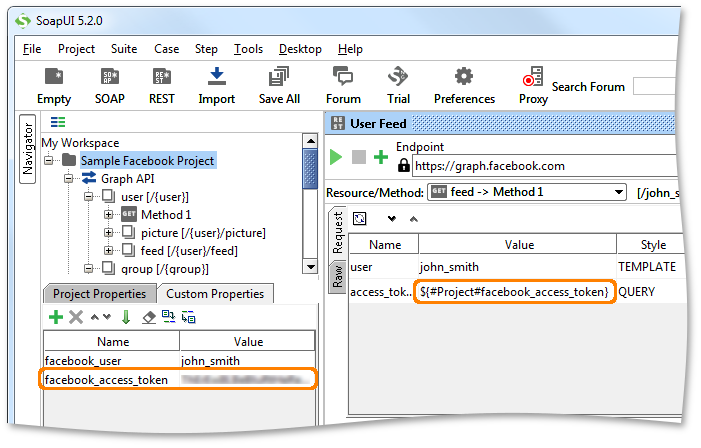
Task: Collapse the group [/{group}] node
Action: 89,269
